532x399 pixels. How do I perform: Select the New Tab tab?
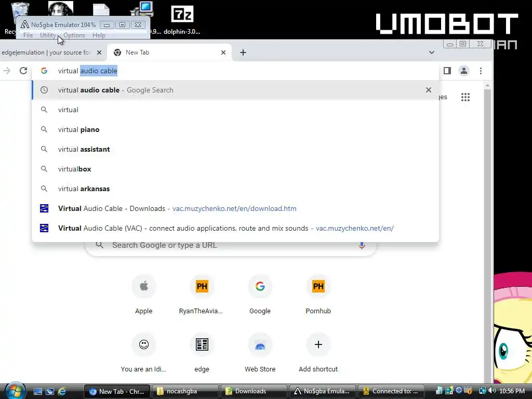[170, 52]
